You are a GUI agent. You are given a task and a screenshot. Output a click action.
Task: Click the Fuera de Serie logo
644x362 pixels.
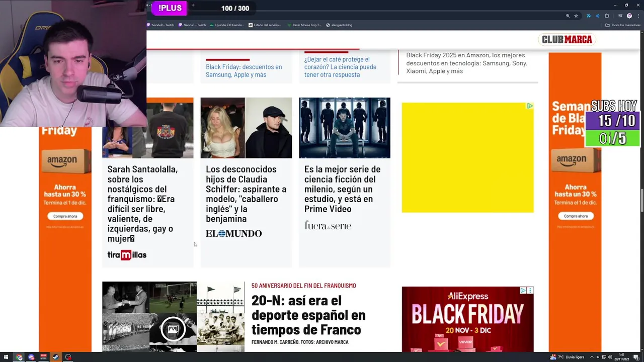pos(328,225)
